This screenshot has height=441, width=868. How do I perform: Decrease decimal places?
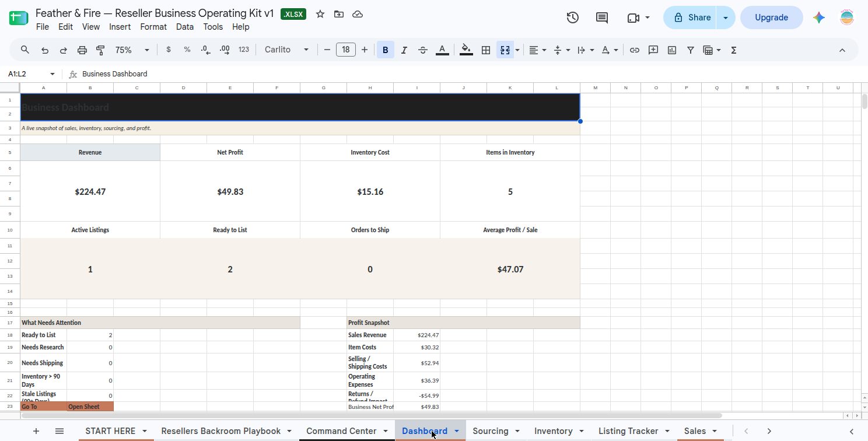click(205, 50)
